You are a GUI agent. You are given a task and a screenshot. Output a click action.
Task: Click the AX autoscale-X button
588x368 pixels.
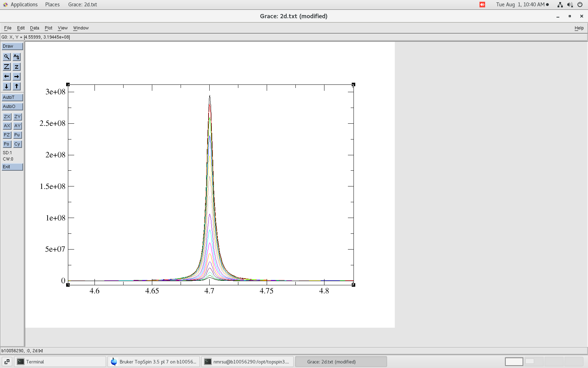click(x=7, y=126)
